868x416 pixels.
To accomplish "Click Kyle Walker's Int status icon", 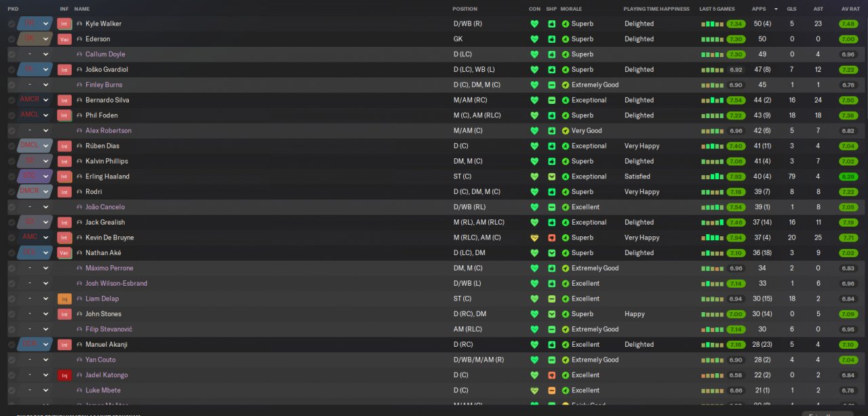I will coord(64,24).
